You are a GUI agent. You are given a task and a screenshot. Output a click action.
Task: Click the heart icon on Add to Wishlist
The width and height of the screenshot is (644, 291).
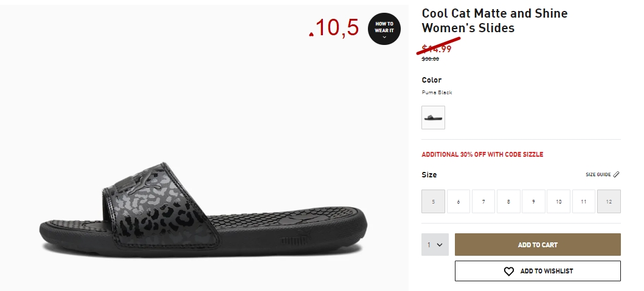[508, 272]
